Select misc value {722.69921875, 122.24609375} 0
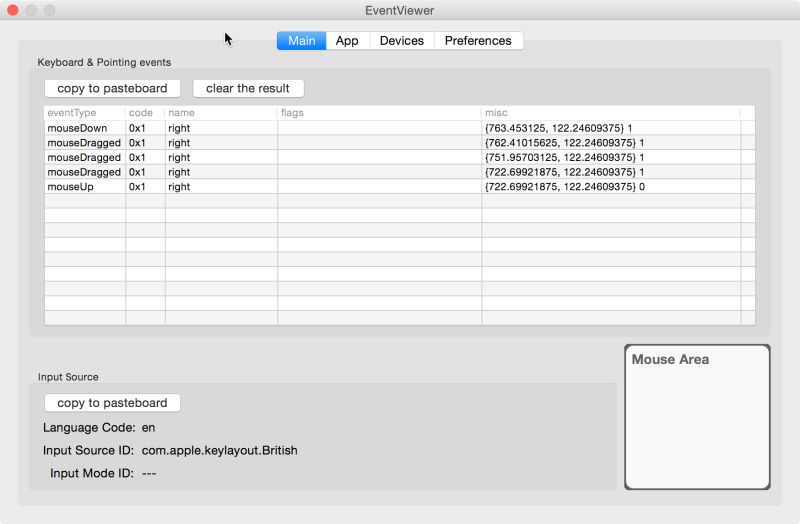This screenshot has width=800, height=524. click(565, 187)
